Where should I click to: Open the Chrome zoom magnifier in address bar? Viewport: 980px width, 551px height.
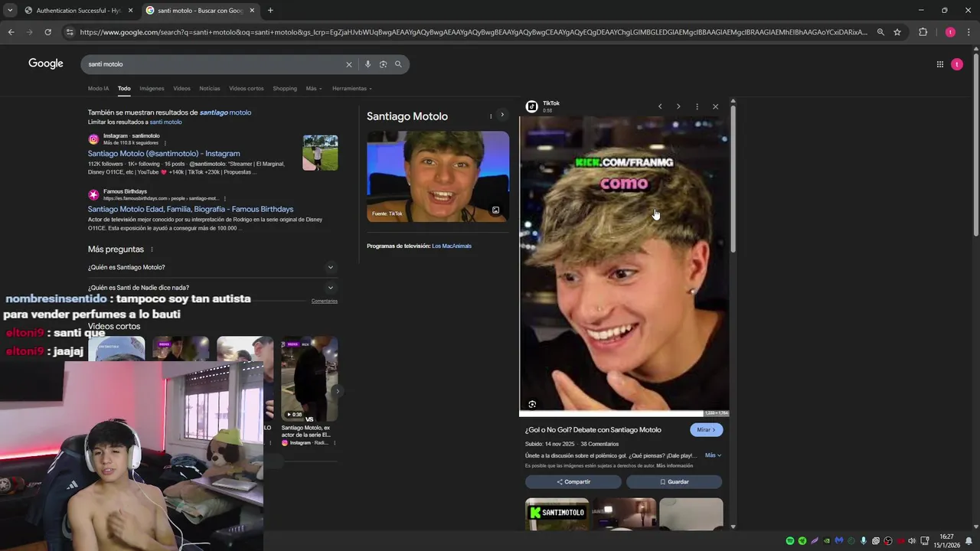[880, 32]
